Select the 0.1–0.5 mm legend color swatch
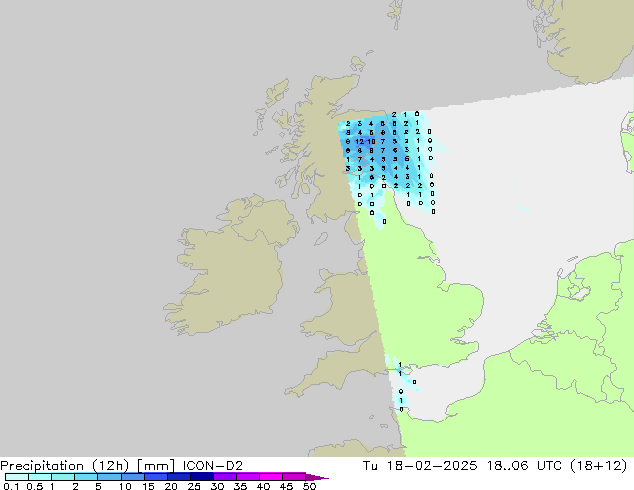 [x=17, y=477]
